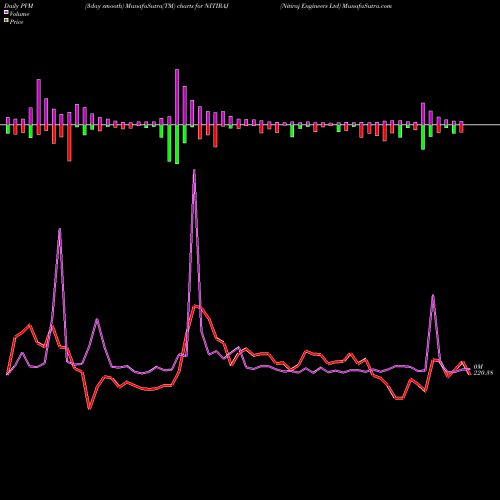Select the 'Volume' legend label
Viewport: 500px width, 500px height.
coord(19,14)
